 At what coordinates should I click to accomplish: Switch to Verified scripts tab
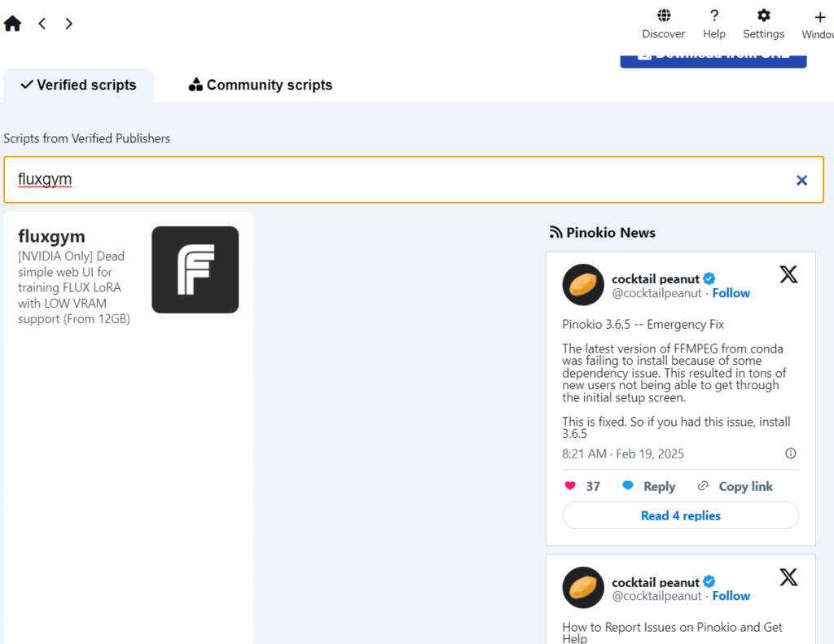click(79, 85)
